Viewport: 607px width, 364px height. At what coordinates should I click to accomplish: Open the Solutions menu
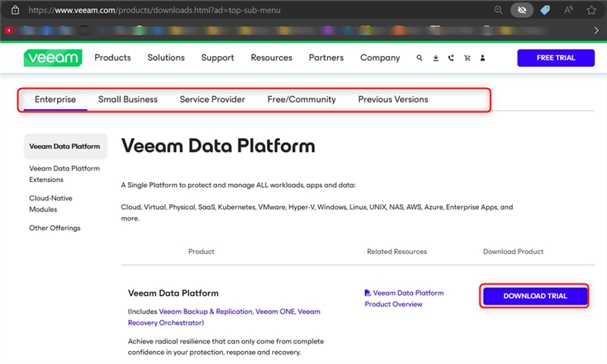[x=166, y=58]
